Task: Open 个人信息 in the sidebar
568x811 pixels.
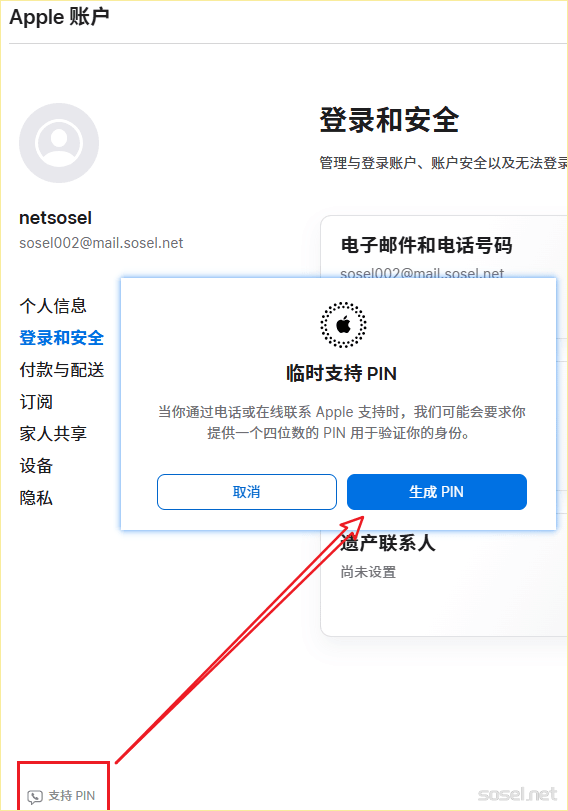Action: (x=53, y=306)
